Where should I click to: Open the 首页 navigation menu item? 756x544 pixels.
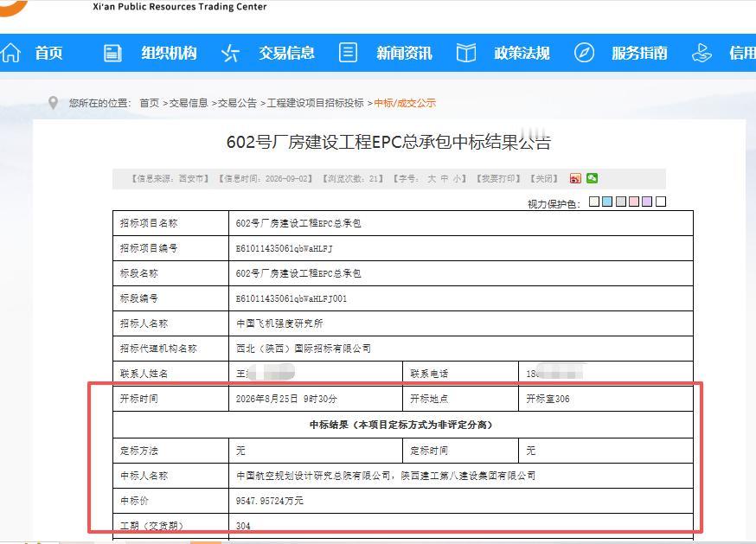pos(48,53)
